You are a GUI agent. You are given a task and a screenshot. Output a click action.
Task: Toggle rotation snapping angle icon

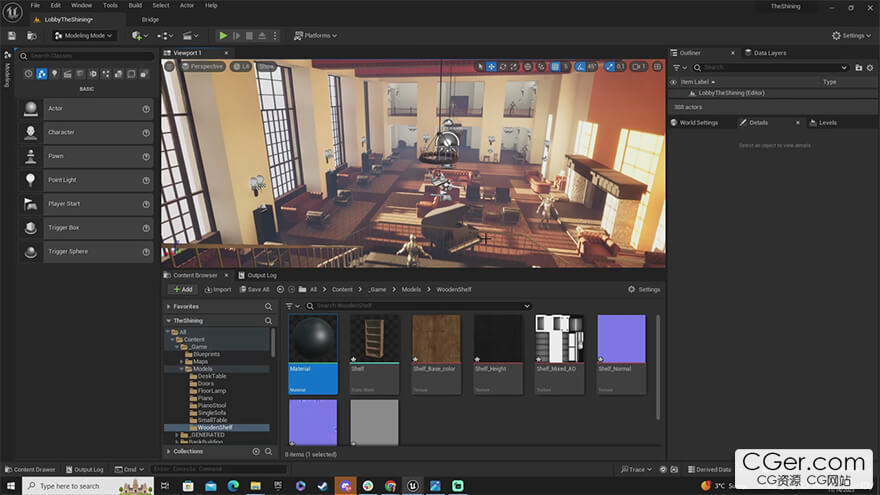pos(580,66)
